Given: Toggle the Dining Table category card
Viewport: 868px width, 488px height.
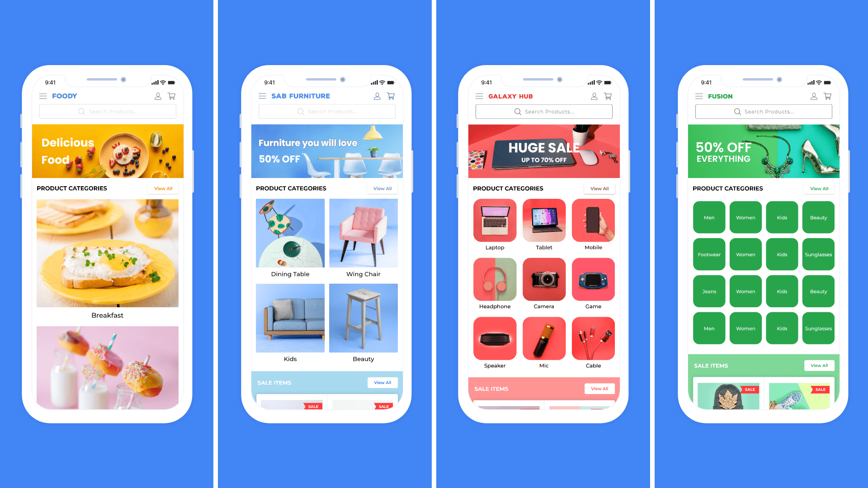Looking at the screenshot, I should [290, 238].
